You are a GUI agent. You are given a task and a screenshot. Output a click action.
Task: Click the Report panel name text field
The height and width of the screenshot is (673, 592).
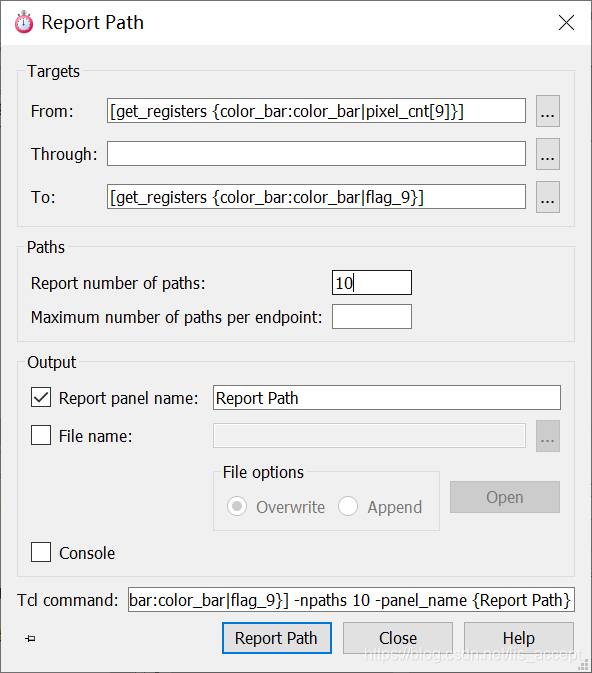pyautogui.click(x=387, y=397)
